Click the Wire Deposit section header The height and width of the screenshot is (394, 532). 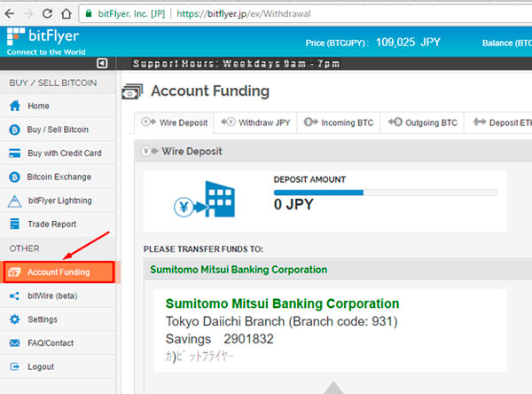coord(333,151)
